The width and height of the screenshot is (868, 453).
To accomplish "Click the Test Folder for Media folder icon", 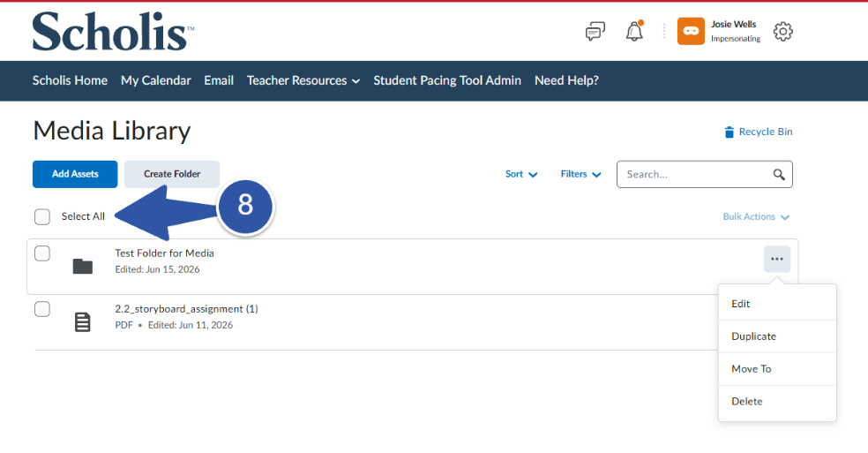I will point(83,267).
